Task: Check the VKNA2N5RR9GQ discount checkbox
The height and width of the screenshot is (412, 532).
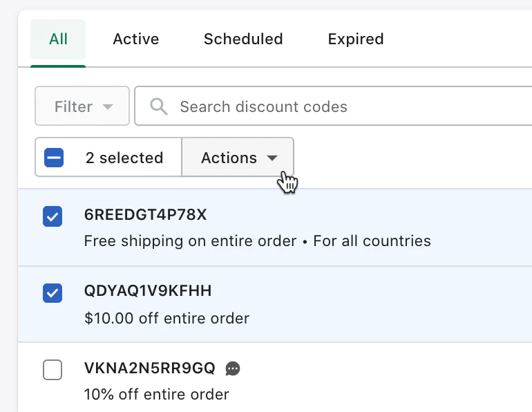Action: 53,370
